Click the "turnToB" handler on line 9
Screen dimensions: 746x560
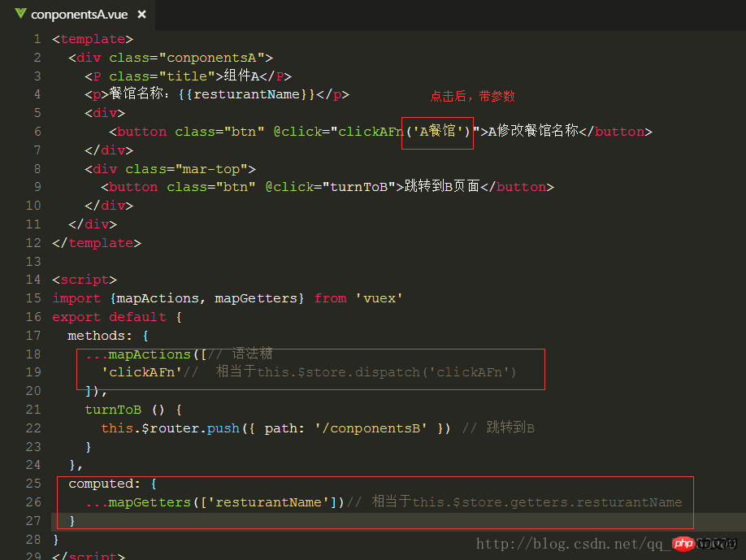(358, 187)
